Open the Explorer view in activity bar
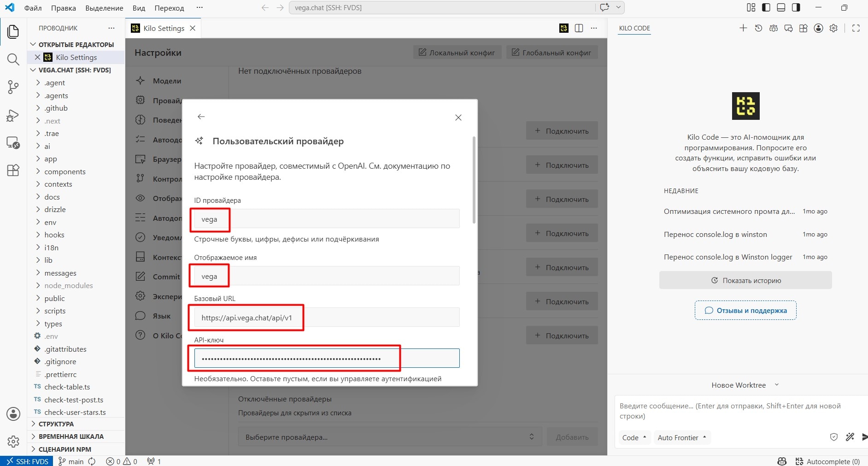Viewport: 868px width, 466px height. (x=13, y=31)
